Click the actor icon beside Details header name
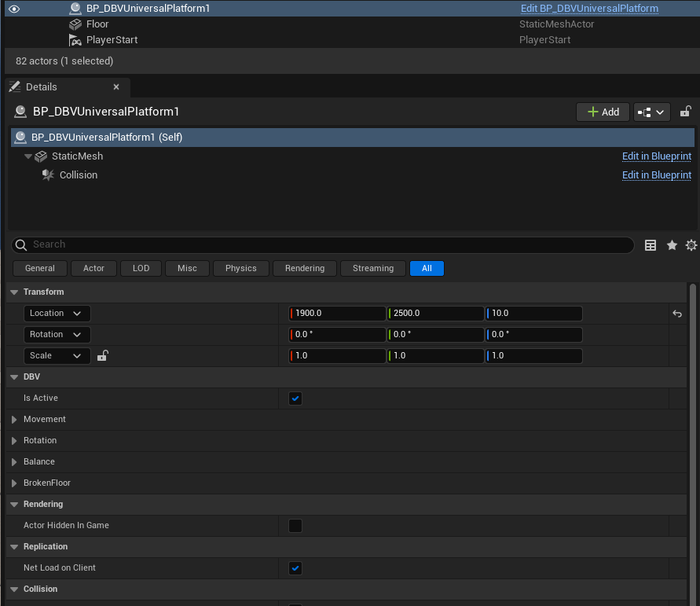The image size is (700, 606). click(20, 111)
